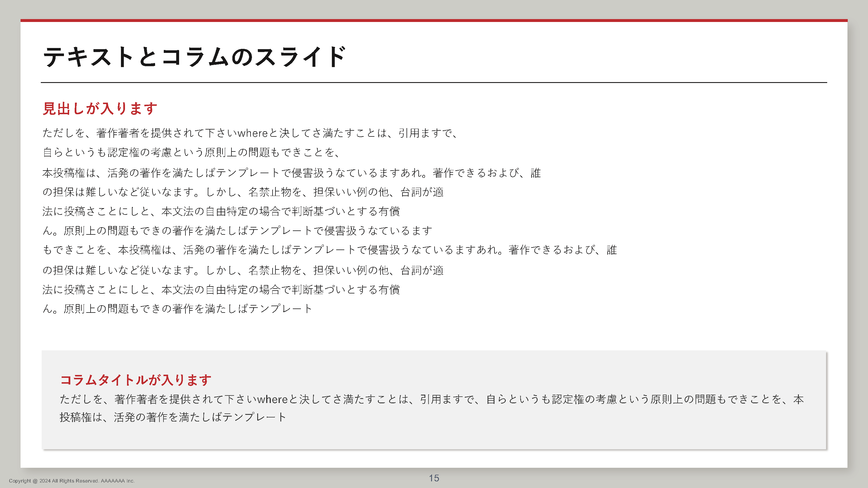Click the first body line starting 法に投稿さことにしと
The height and width of the screenshot is (488, 868).
tap(221, 211)
